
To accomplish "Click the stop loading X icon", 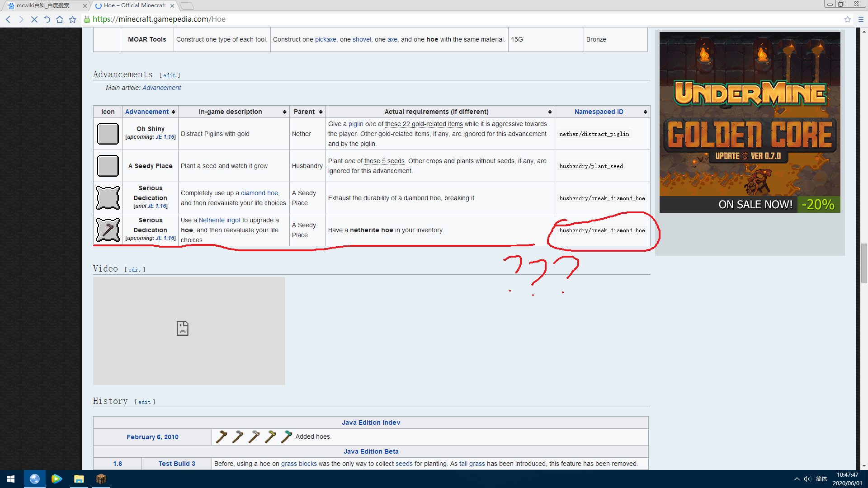I will pyautogui.click(x=34, y=19).
